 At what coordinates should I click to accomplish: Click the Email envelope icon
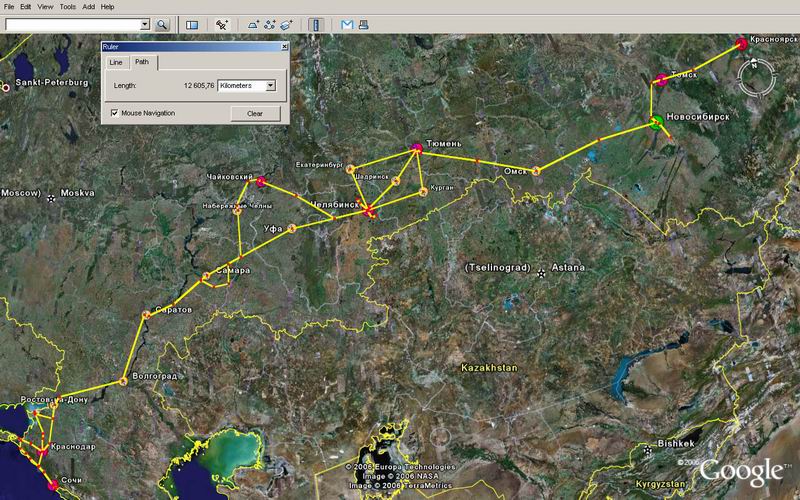coord(346,23)
